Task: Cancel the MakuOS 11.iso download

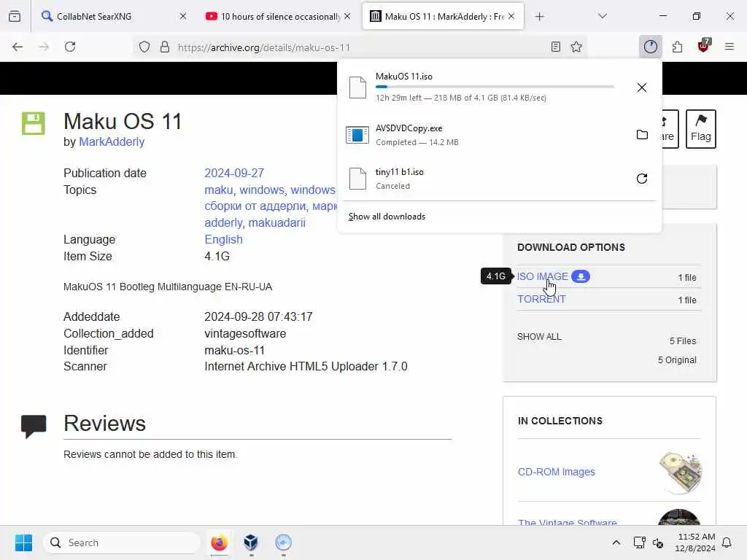Action: click(x=642, y=87)
